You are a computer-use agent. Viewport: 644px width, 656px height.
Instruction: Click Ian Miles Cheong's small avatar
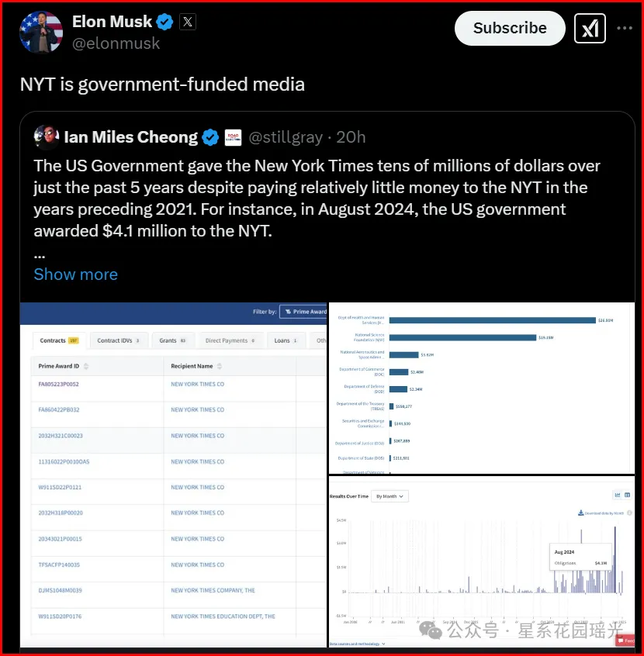47,137
